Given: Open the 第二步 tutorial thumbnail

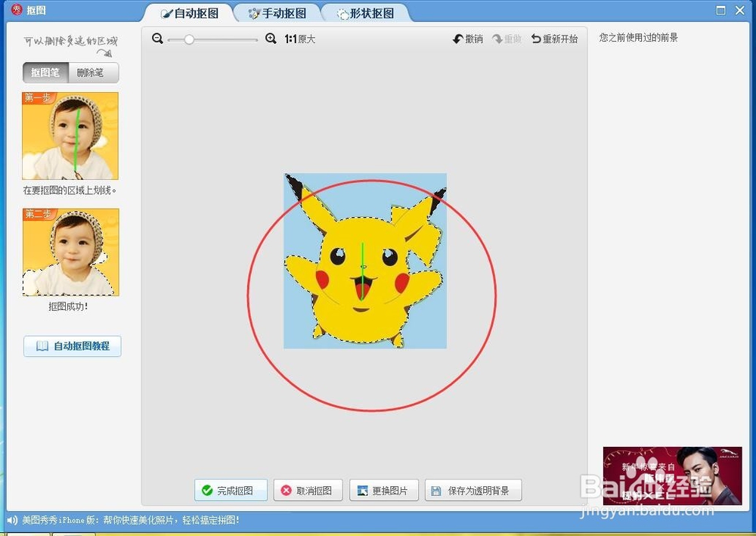Looking at the screenshot, I should click(71, 252).
